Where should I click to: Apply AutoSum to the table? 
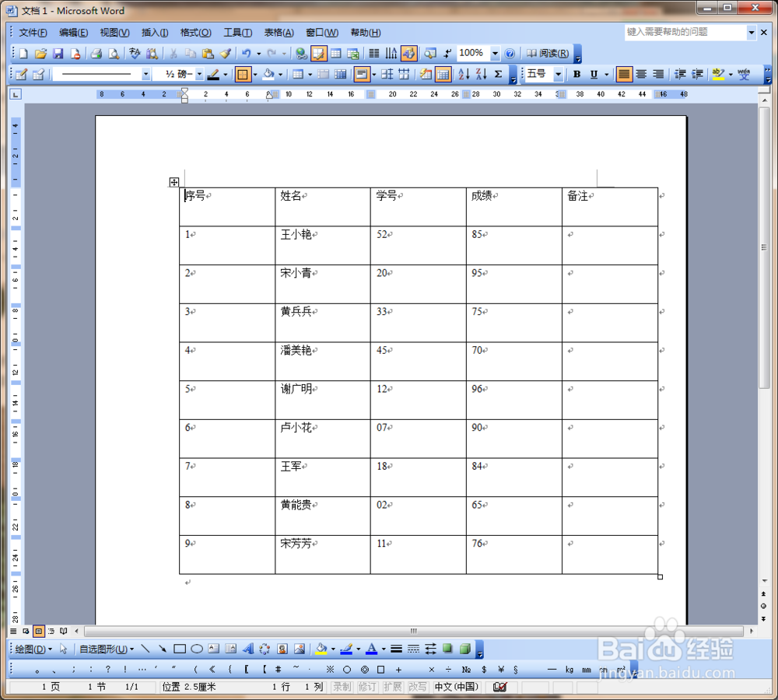[499, 75]
